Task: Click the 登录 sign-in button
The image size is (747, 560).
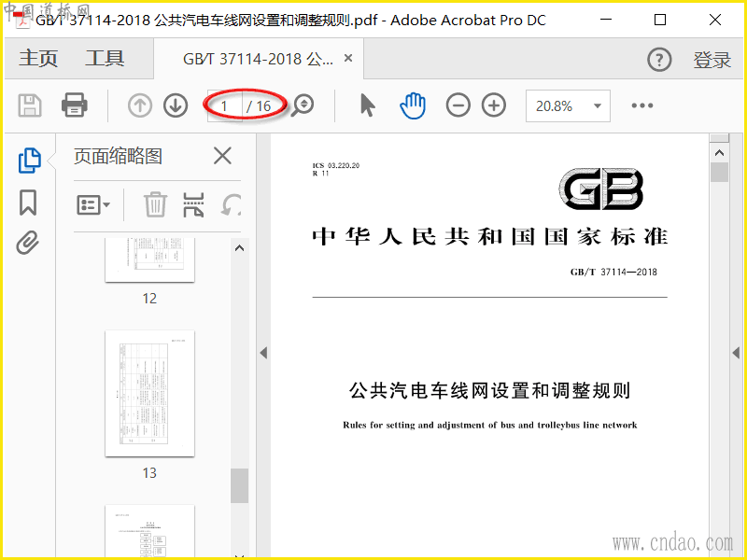Action: pos(712,60)
